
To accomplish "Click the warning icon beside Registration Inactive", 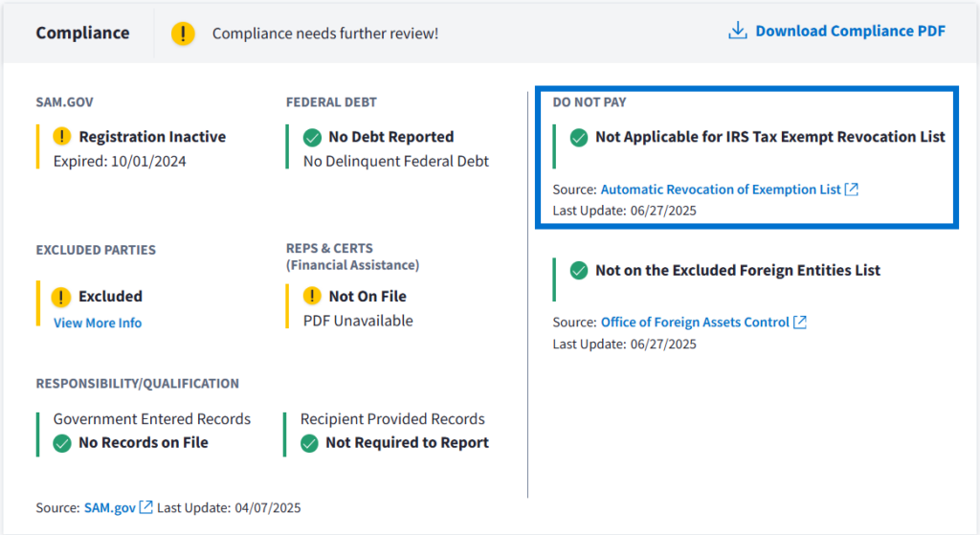I will (62, 137).
